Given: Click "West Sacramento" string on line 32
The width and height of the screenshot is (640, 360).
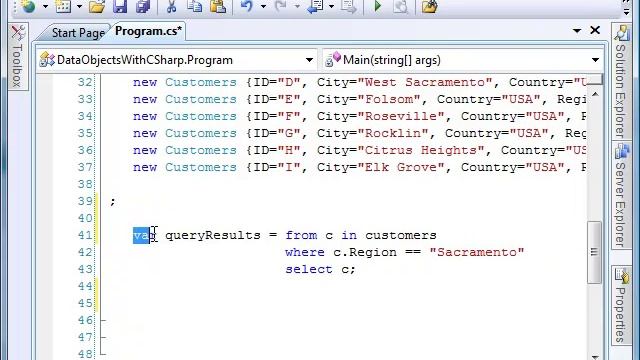Looking at the screenshot, I should click(429, 82).
